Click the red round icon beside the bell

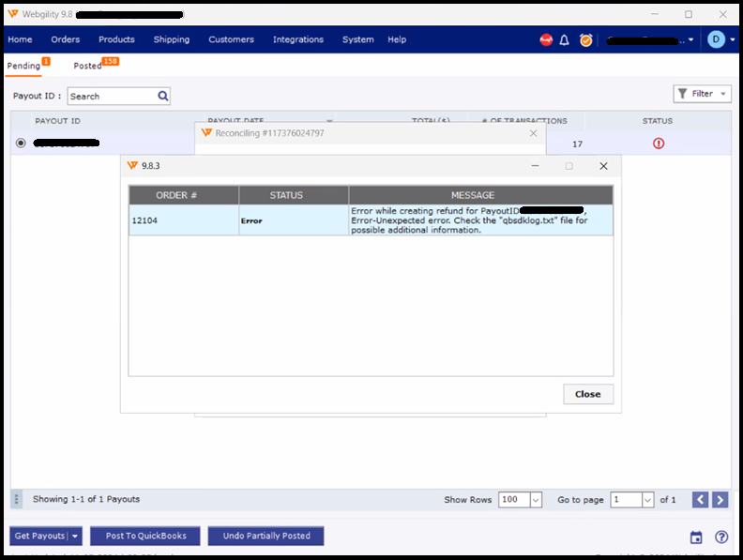546,40
